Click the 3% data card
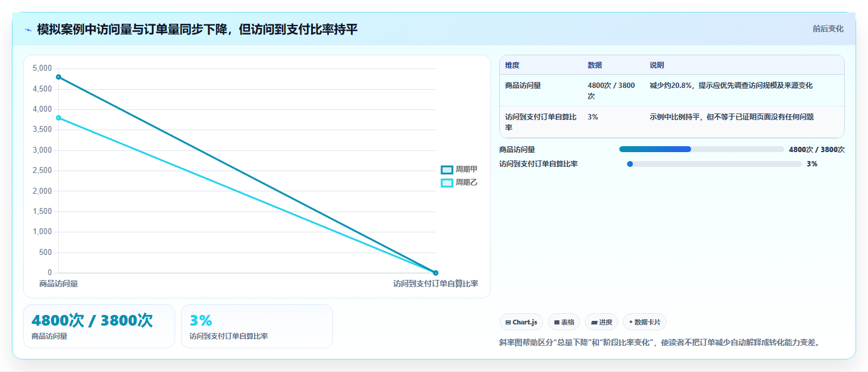 pos(257,326)
